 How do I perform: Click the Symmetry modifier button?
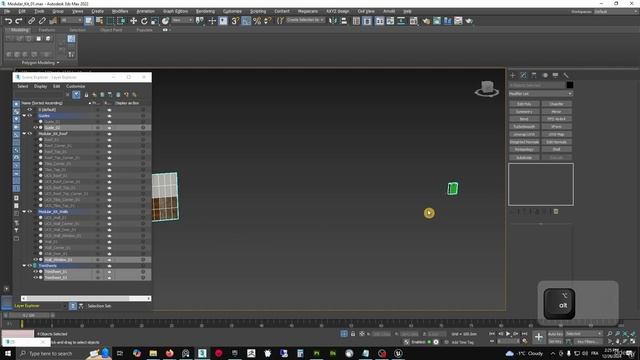524,111
